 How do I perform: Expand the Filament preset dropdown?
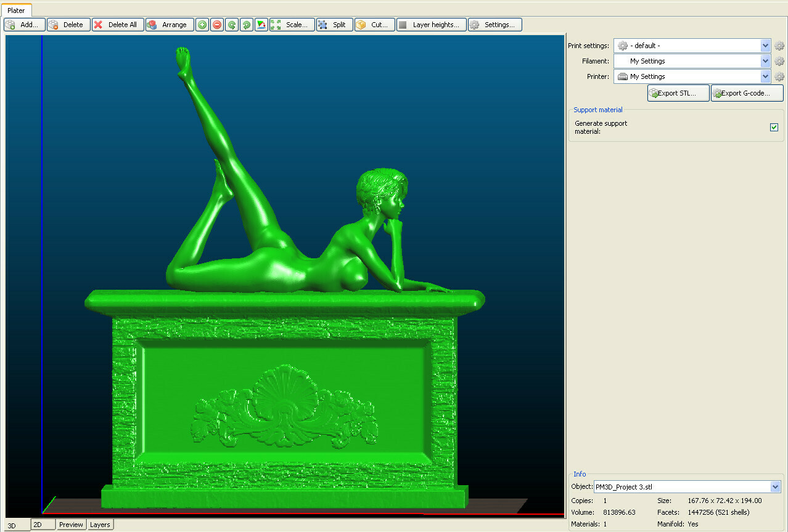click(765, 61)
